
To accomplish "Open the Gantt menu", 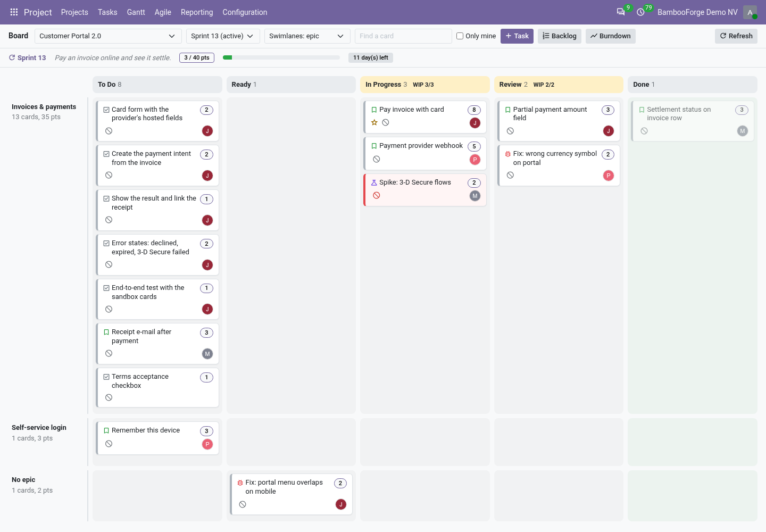I will pyautogui.click(x=136, y=12).
